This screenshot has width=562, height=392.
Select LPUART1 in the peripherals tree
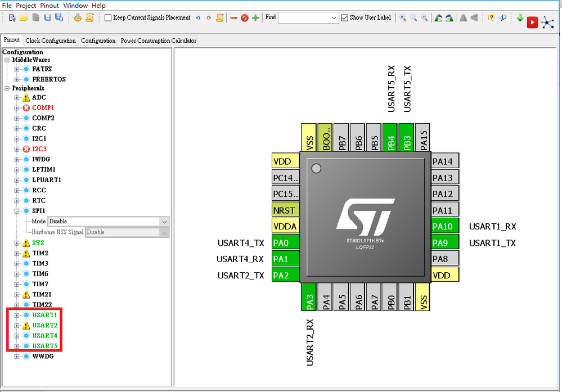(x=47, y=180)
